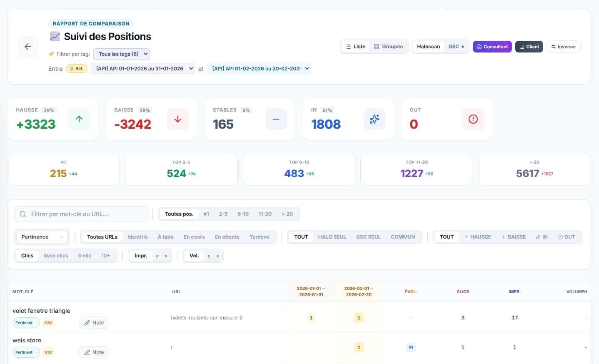Open the 'Tous les tags (6)' dropdown

(121, 54)
